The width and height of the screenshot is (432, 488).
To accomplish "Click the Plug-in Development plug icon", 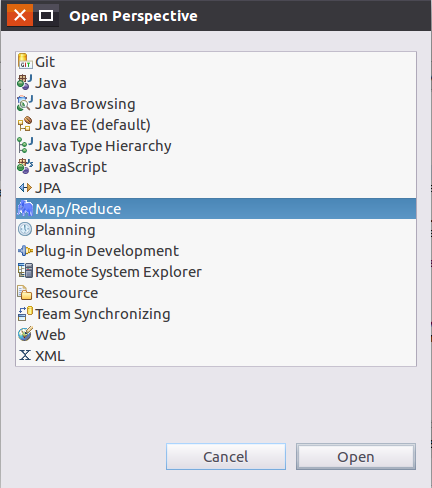I will 25,251.
